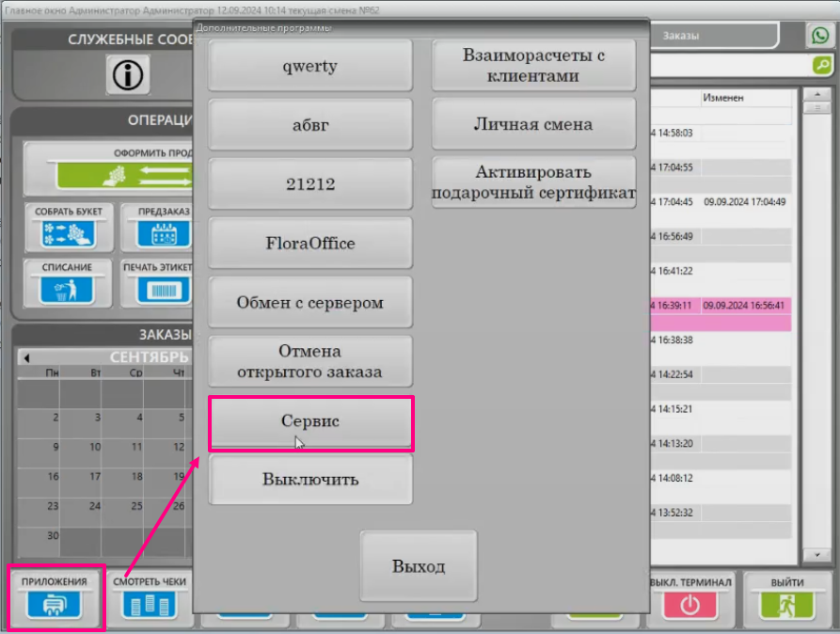Click the Выйти exit tile

(x=787, y=599)
